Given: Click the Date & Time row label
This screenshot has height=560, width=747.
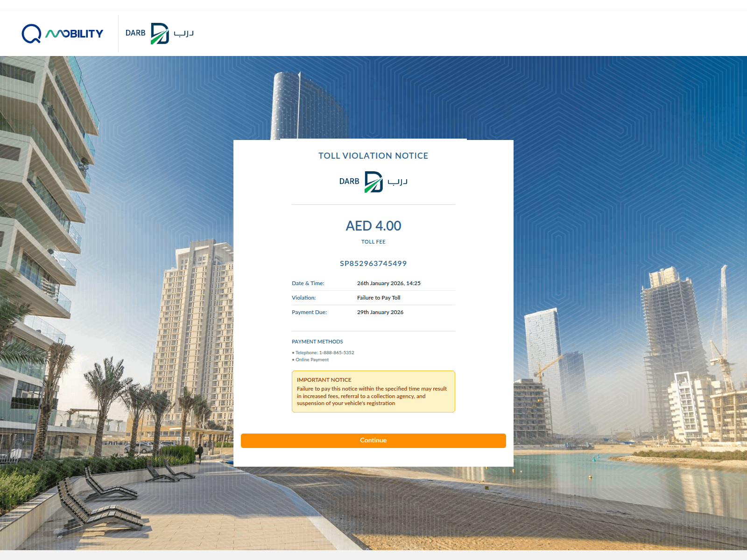Looking at the screenshot, I should [308, 283].
